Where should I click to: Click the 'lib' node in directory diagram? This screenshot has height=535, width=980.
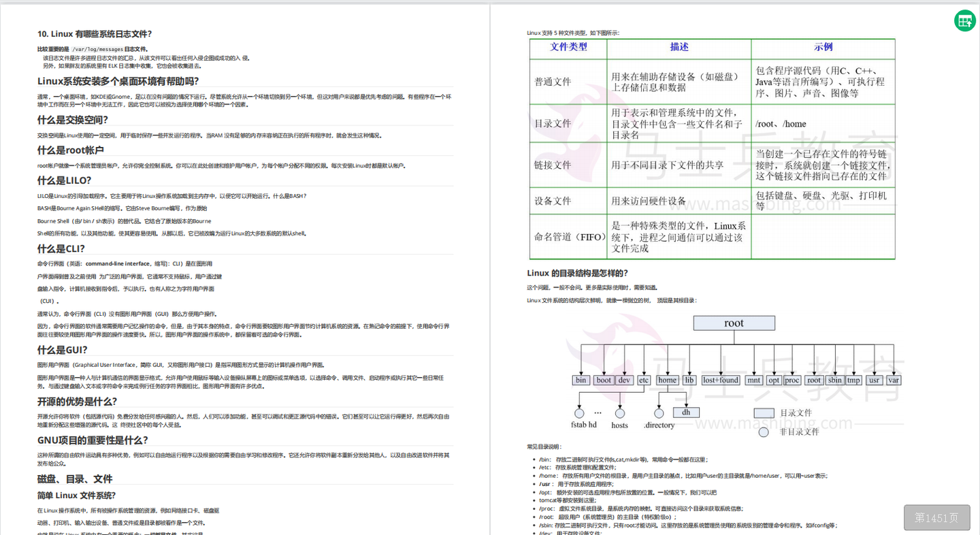(x=689, y=380)
